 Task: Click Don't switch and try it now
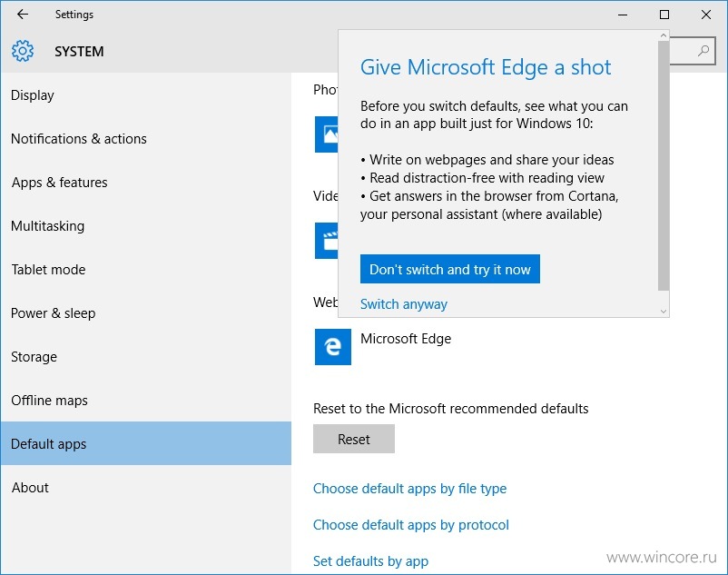point(450,269)
